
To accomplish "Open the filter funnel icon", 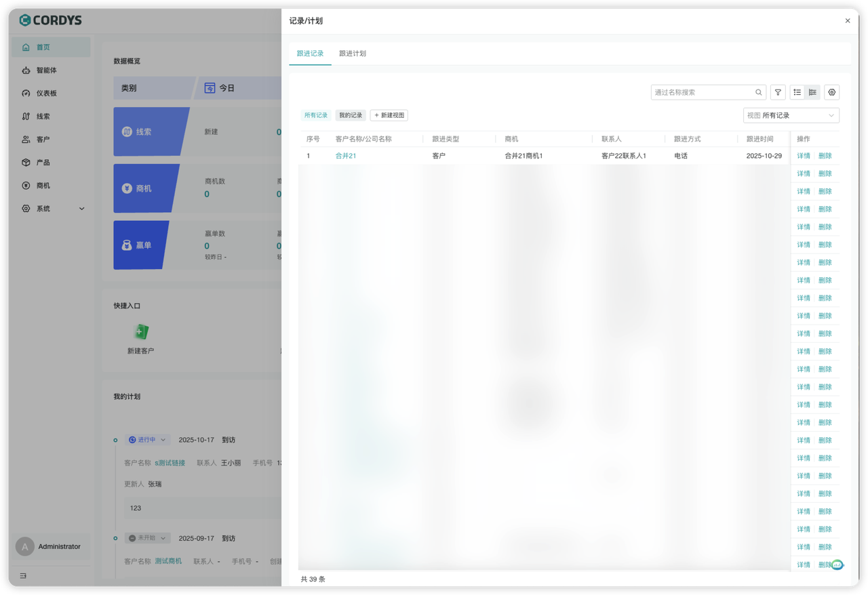I will tap(778, 92).
